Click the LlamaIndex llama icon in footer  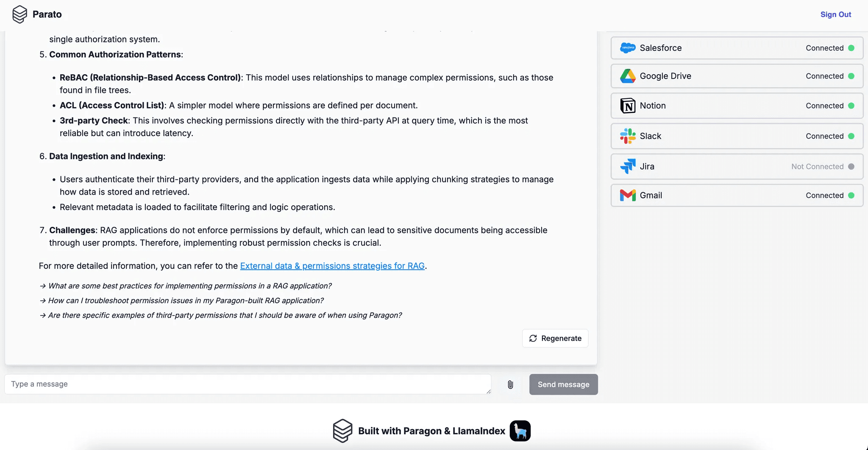pos(520,431)
